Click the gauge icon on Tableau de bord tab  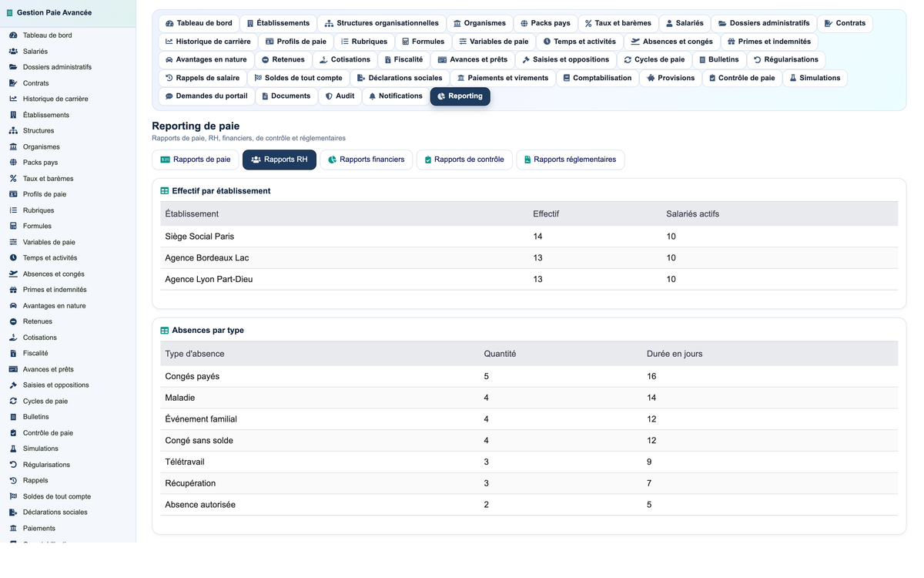click(169, 24)
